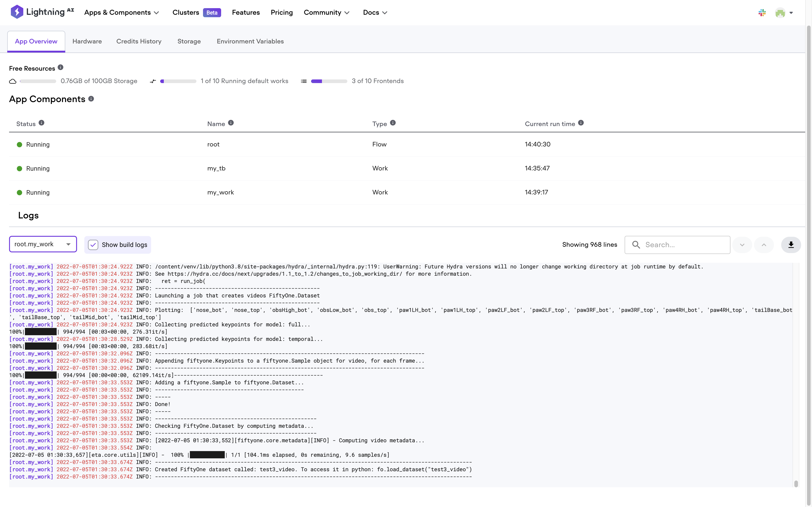
Task: Click info icon beside Status column
Action: [x=41, y=123]
